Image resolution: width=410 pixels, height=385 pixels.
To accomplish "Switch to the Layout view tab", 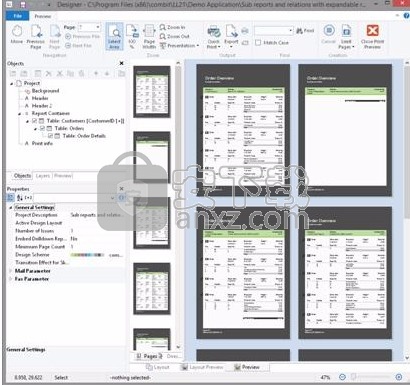I will click(158, 367).
